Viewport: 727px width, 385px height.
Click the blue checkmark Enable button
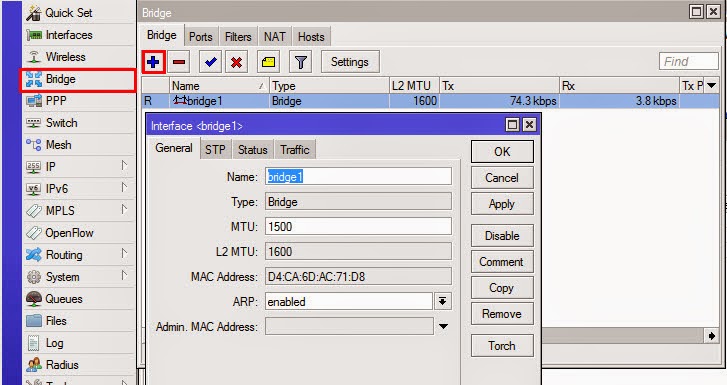pyautogui.click(x=210, y=62)
